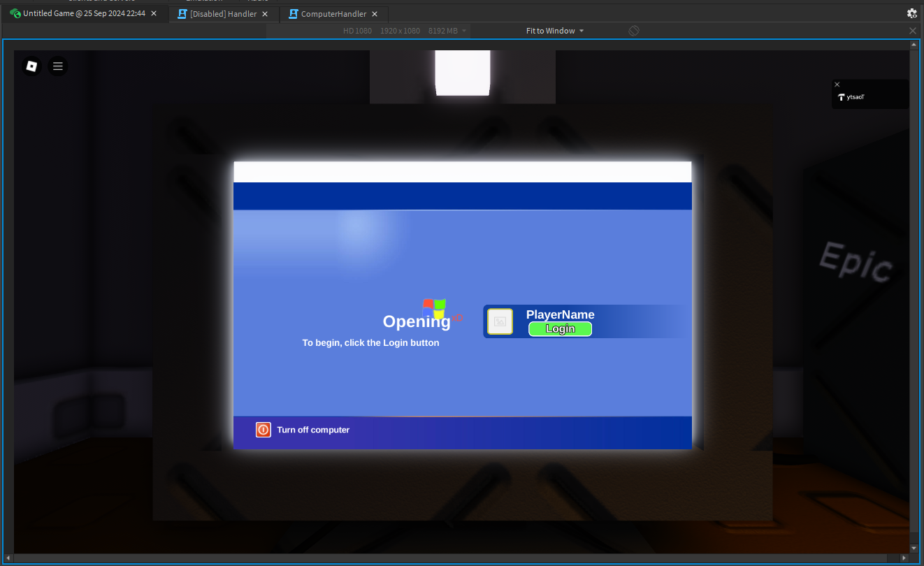Close the [Disabled] Handler script tab
Viewport: 924px width, 566px height.
pos(265,14)
